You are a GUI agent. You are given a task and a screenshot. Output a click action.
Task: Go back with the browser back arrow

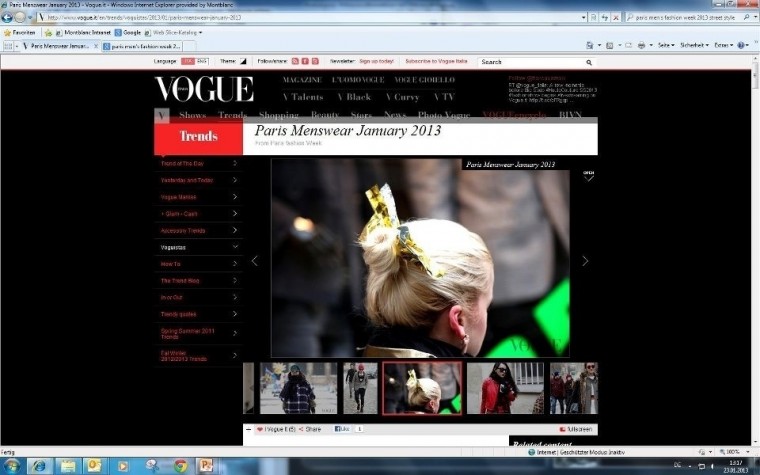(x=7, y=17)
